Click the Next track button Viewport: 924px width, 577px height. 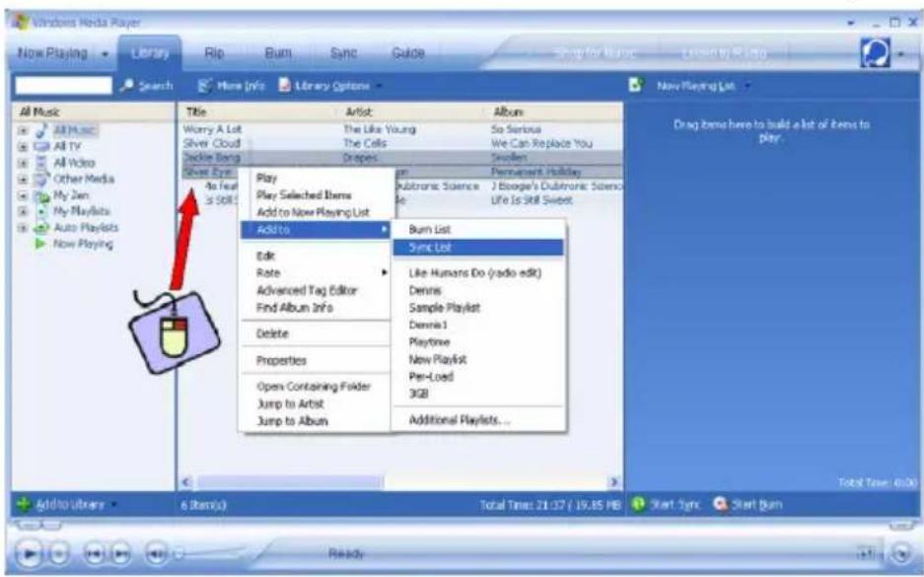120,553
